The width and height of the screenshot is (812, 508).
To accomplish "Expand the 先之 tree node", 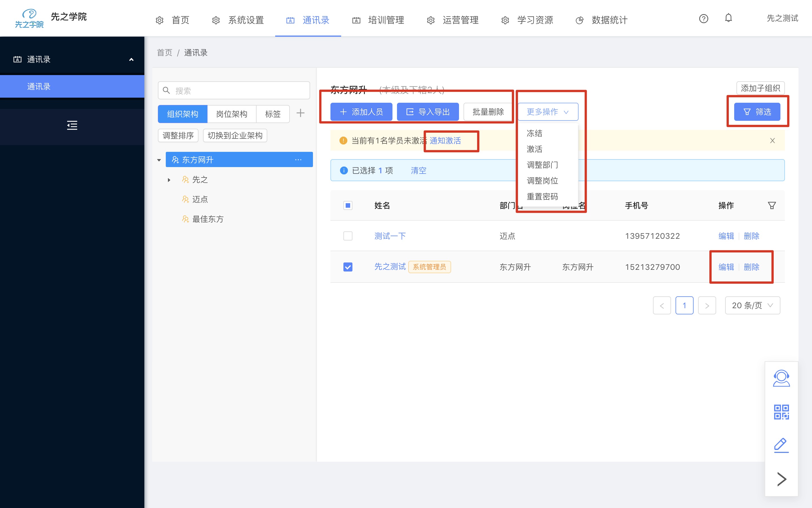I will (x=169, y=180).
